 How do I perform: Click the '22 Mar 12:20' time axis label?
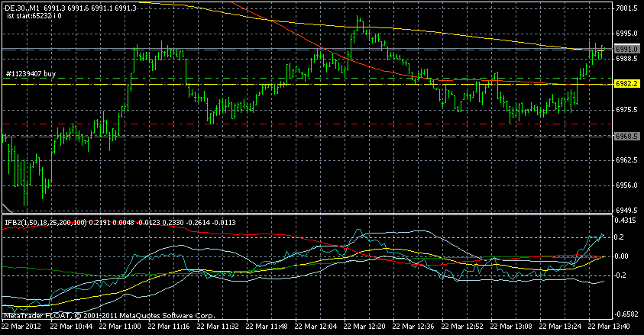(x=364, y=327)
